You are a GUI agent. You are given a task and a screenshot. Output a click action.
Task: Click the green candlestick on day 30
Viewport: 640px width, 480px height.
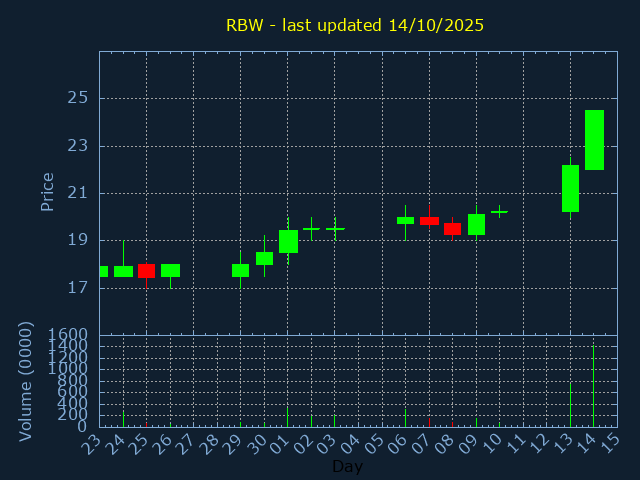(x=264, y=258)
